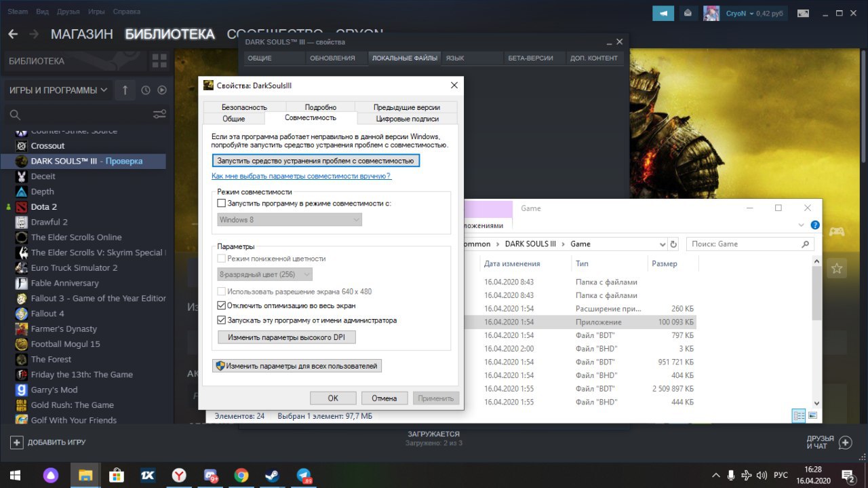Screen dimensions: 868x488
Task: Uncheck run this program as administrator
Action: (221, 320)
